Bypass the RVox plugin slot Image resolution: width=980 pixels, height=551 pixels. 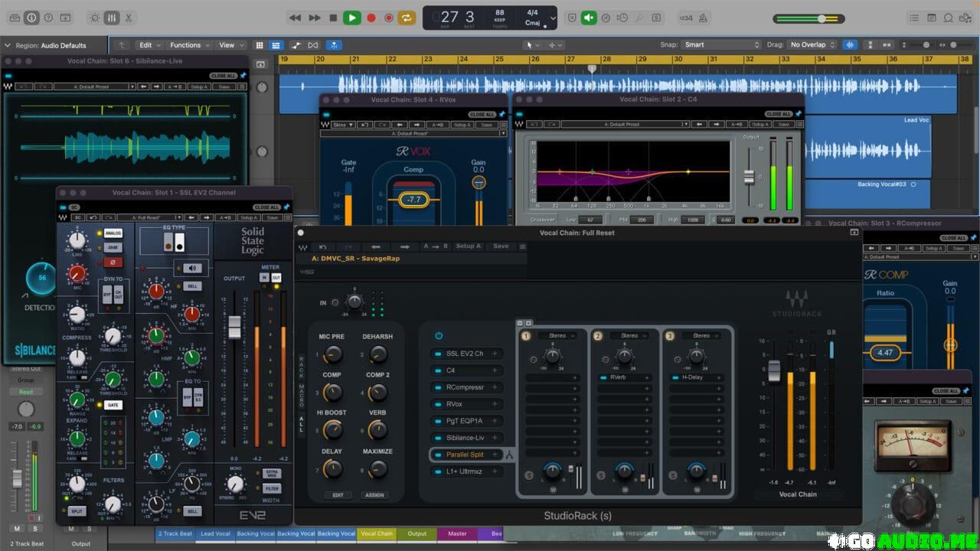(438, 404)
